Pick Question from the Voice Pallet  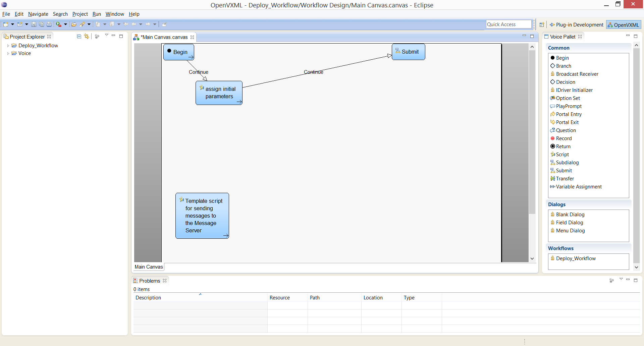click(563, 130)
